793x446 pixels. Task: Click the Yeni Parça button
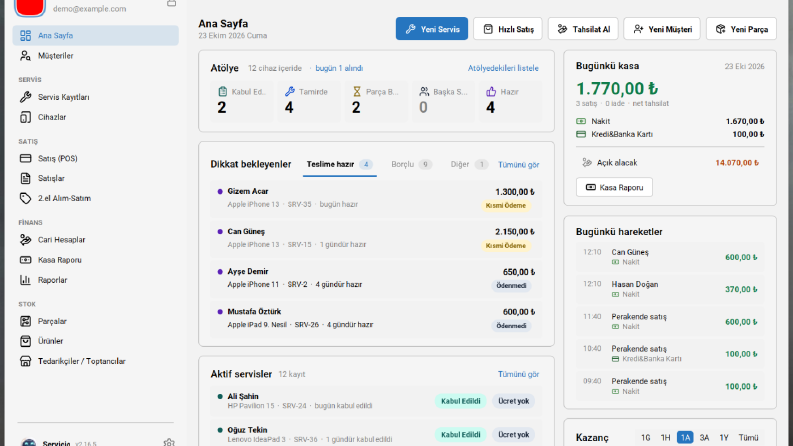(x=741, y=29)
